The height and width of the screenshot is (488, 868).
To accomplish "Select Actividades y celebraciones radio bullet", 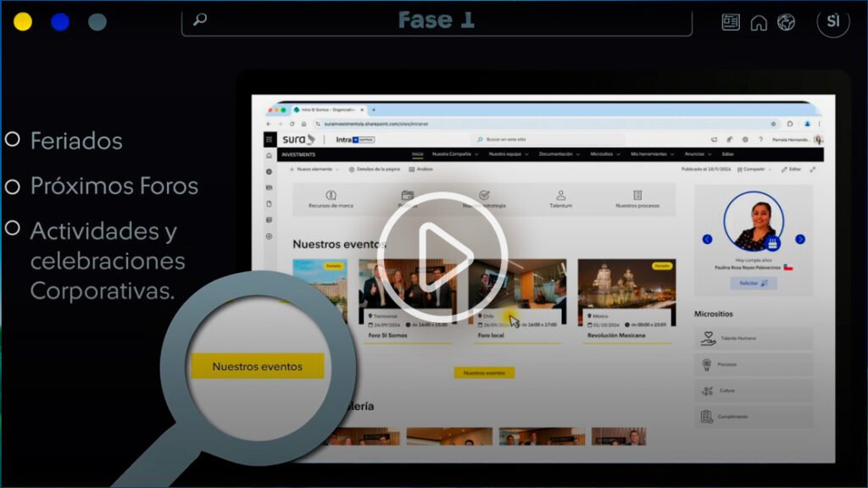I will 13,228.
